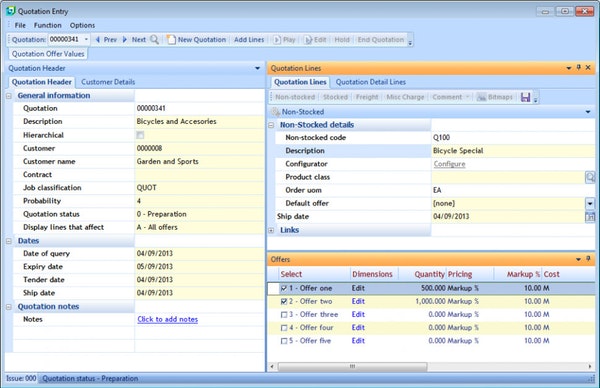Open main toolbar overflow options
This screenshot has height=388, width=600.
(410, 43)
